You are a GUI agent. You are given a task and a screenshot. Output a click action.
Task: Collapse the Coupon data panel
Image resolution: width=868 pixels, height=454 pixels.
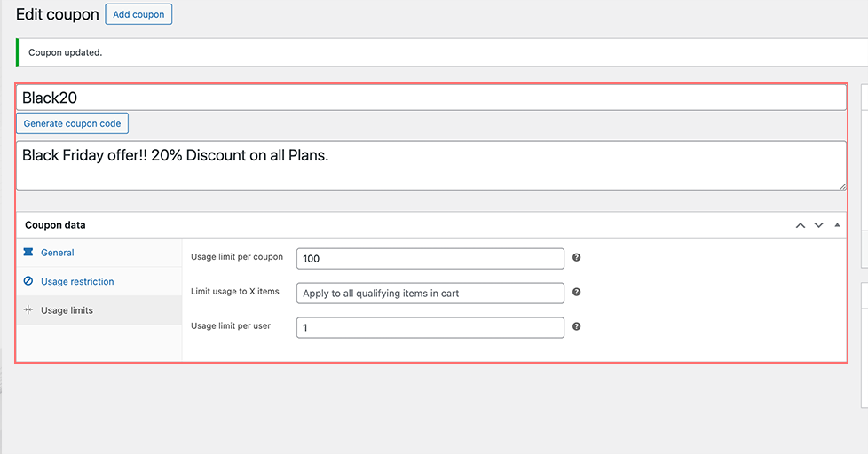(x=837, y=225)
